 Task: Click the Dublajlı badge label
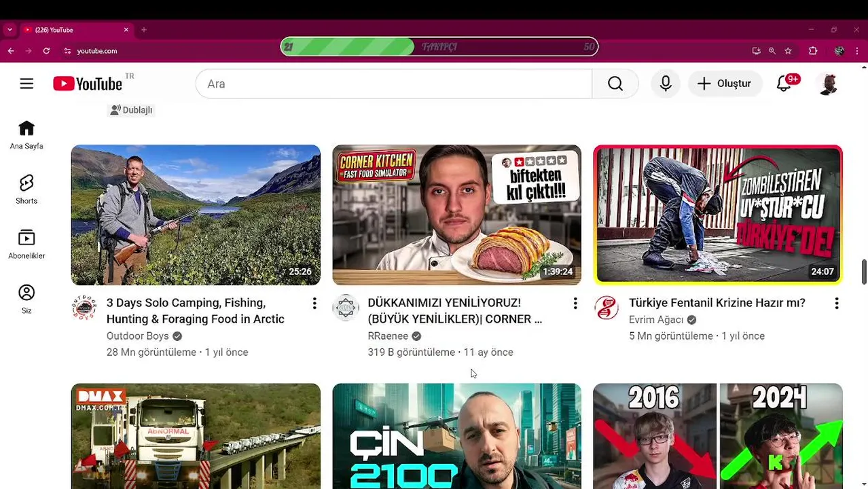click(x=132, y=110)
